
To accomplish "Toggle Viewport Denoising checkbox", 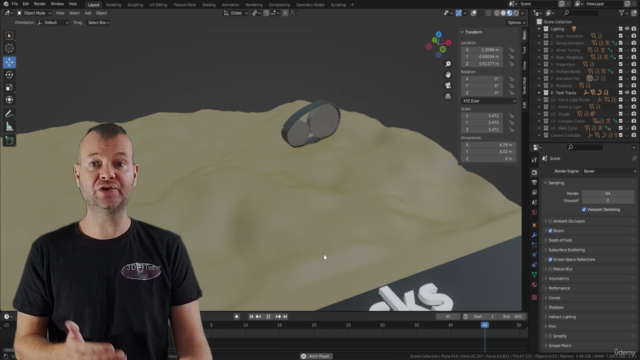I will tap(584, 209).
